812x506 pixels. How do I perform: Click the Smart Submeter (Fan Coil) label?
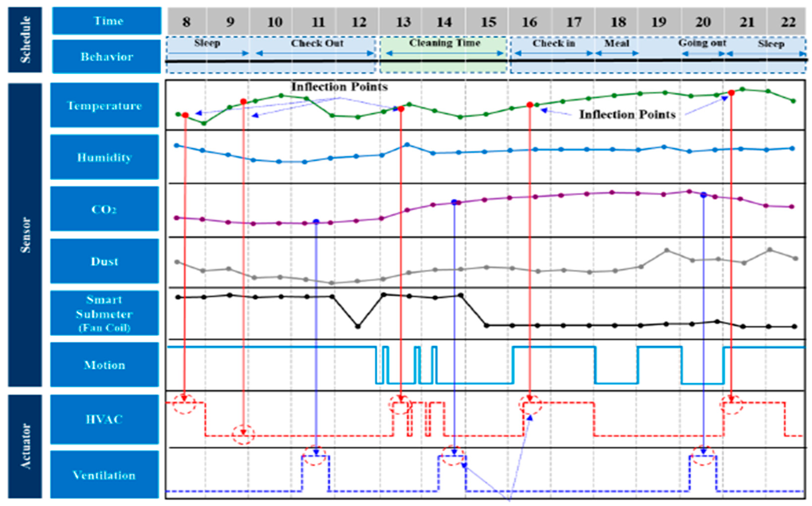point(105,313)
